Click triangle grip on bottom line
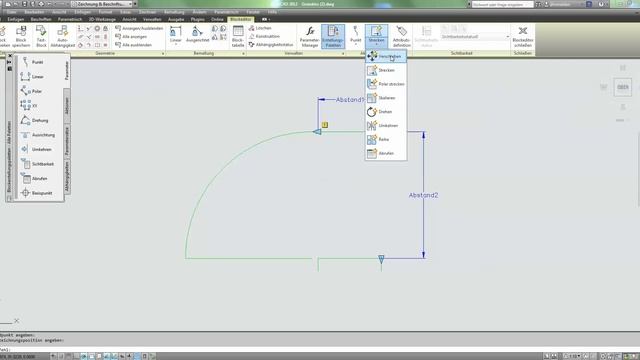The width and height of the screenshot is (640, 360). point(381,259)
